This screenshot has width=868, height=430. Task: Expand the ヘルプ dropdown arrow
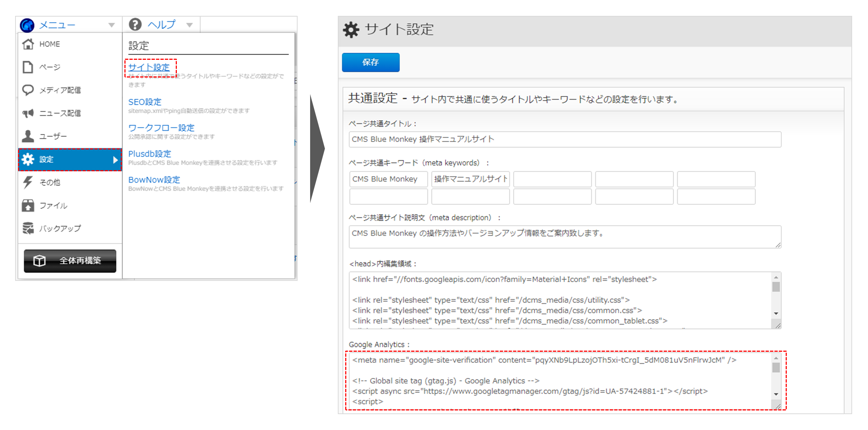point(189,25)
